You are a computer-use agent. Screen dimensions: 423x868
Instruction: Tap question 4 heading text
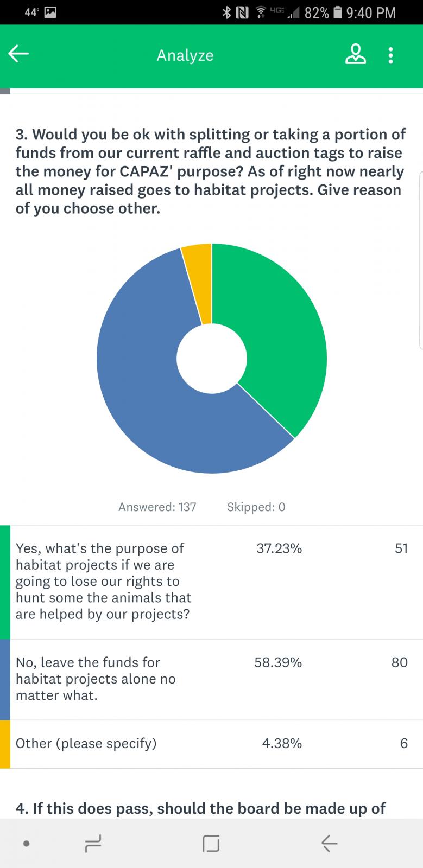200,808
